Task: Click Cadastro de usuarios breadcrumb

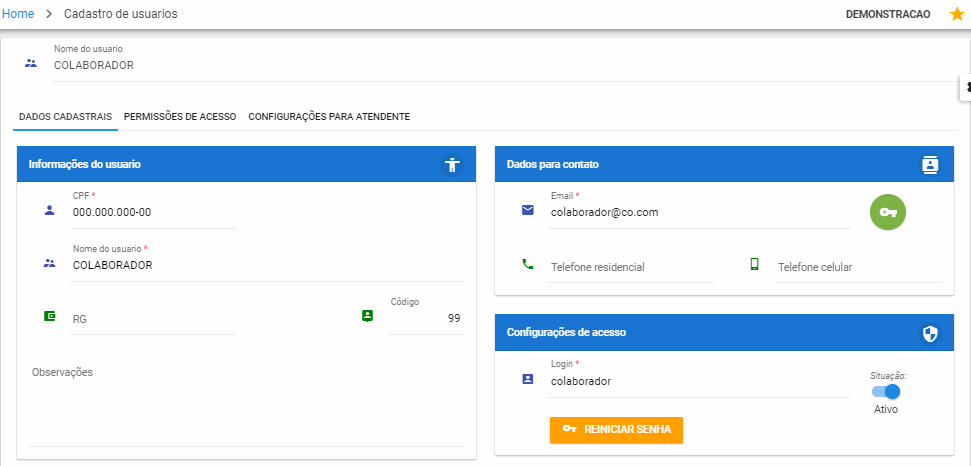Action: 121,14
